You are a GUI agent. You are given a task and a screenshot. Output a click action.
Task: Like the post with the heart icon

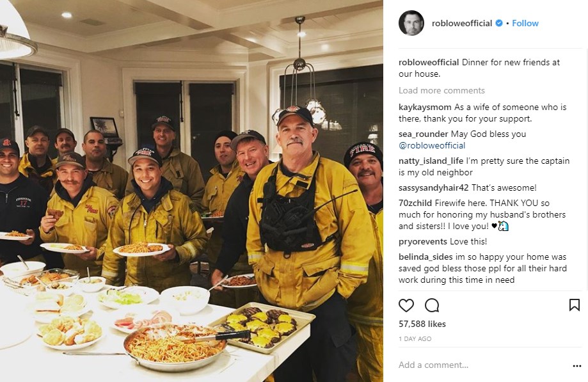click(406, 305)
